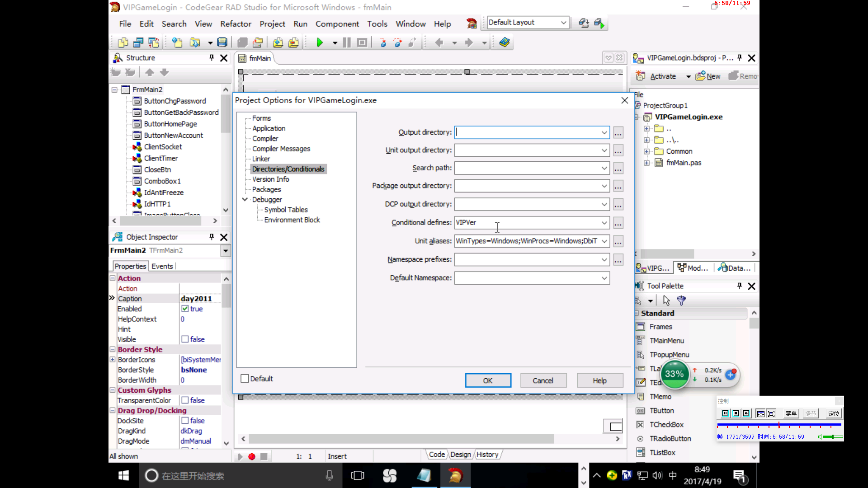Viewport: 868px width, 488px height.
Task: Open the Output directory dropdown
Action: tap(604, 132)
